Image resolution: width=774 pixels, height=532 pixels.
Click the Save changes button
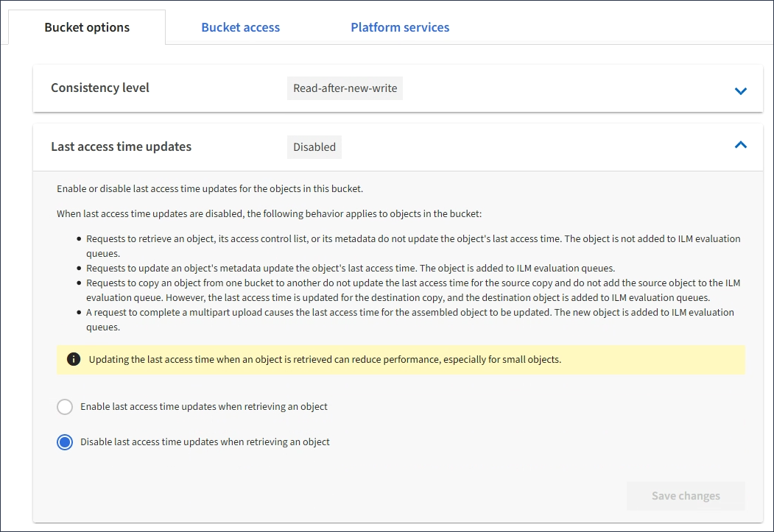coord(685,496)
